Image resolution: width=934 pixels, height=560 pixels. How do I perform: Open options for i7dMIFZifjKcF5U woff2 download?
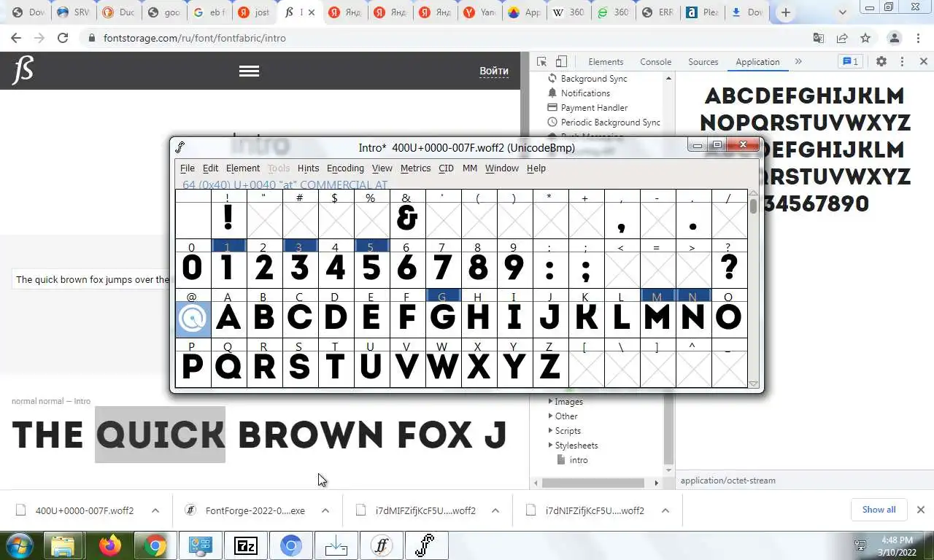(x=495, y=510)
